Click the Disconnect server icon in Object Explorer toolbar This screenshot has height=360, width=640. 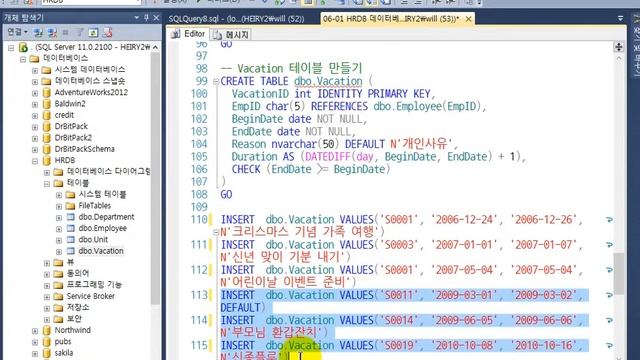point(52,32)
